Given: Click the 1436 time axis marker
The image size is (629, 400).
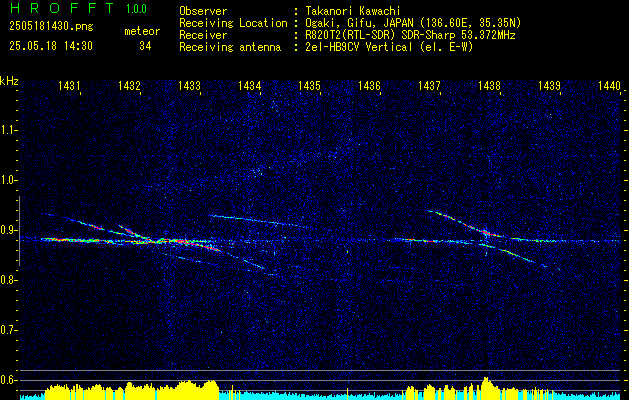Looking at the screenshot, I should tap(369, 85).
